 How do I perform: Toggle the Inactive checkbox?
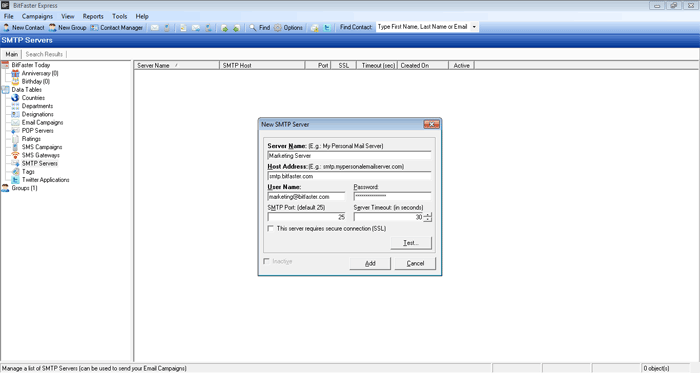tap(267, 261)
